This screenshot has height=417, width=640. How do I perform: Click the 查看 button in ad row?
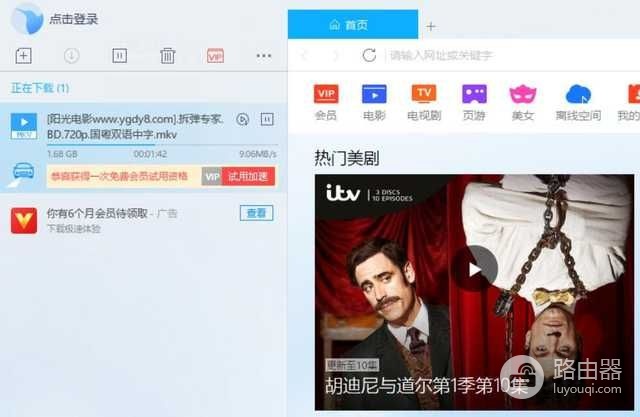(256, 213)
